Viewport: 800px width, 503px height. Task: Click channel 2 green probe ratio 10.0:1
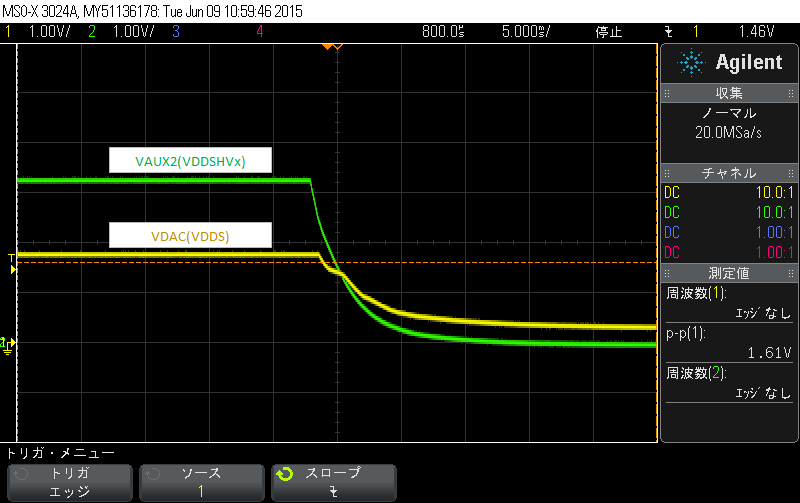click(774, 212)
